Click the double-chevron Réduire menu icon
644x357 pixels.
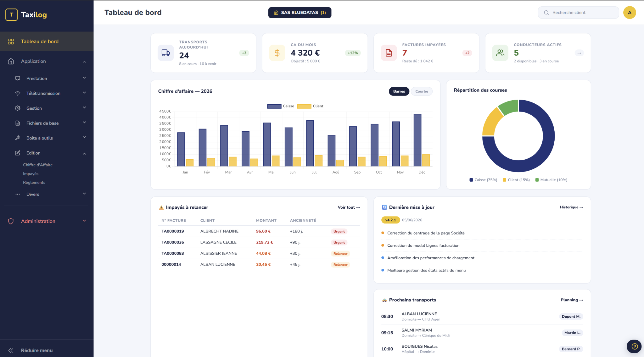pyautogui.click(x=11, y=350)
